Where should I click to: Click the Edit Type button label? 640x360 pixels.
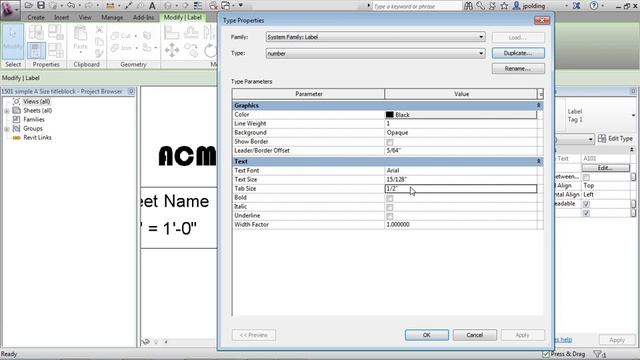(x=620, y=139)
